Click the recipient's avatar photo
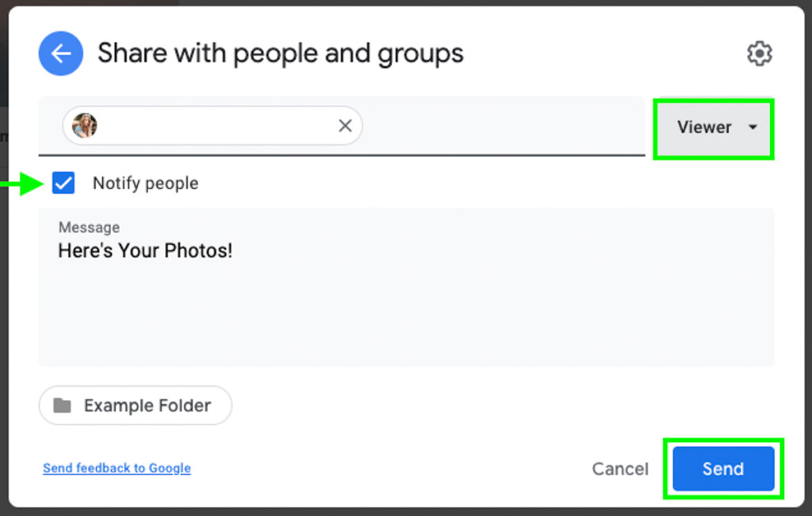This screenshot has width=812, height=516. point(84,125)
